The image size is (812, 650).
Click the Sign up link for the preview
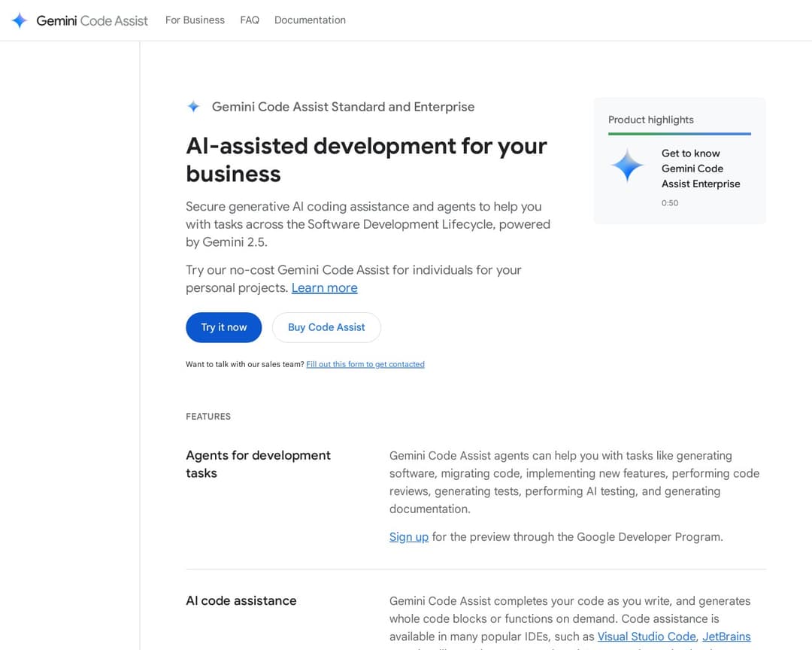click(408, 537)
